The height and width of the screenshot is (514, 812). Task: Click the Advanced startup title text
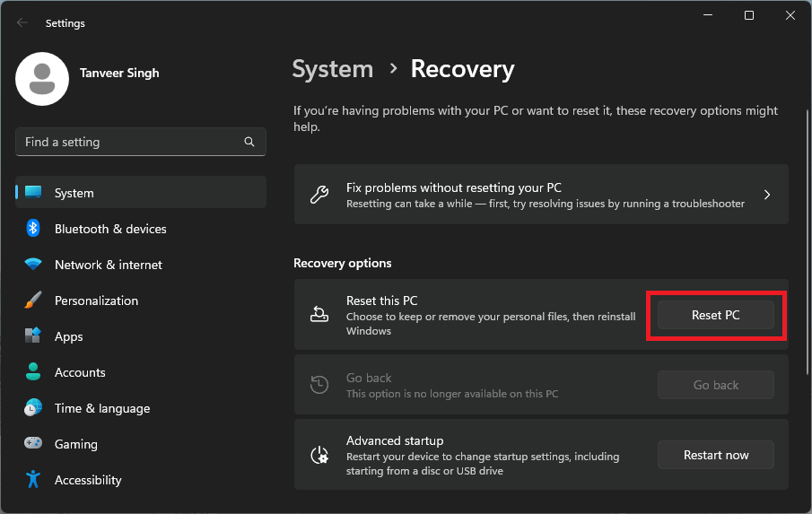point(395,440)
